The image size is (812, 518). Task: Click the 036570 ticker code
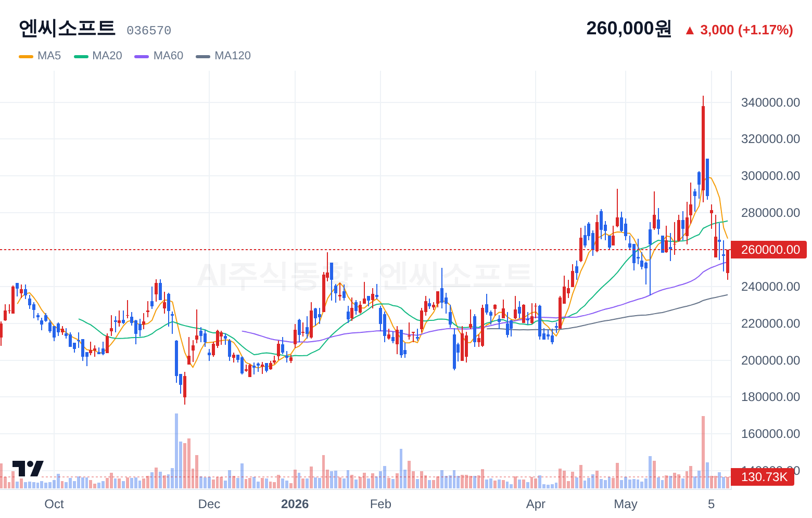149,31
